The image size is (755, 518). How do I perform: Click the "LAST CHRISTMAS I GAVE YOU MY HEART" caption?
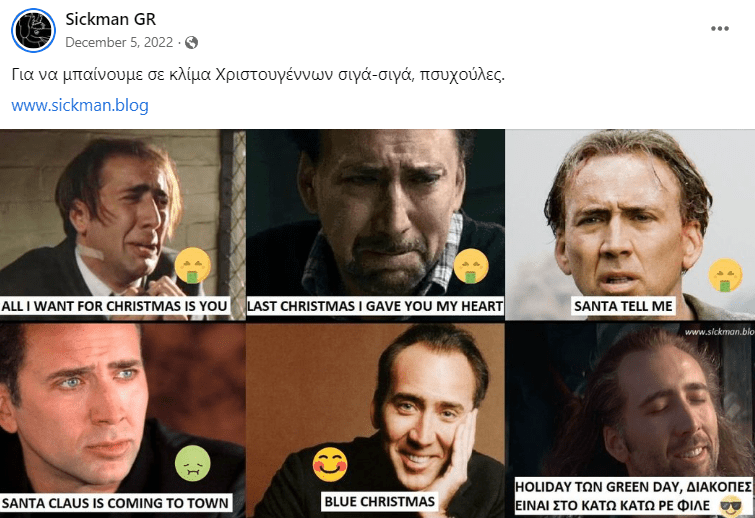click(374, 305)
